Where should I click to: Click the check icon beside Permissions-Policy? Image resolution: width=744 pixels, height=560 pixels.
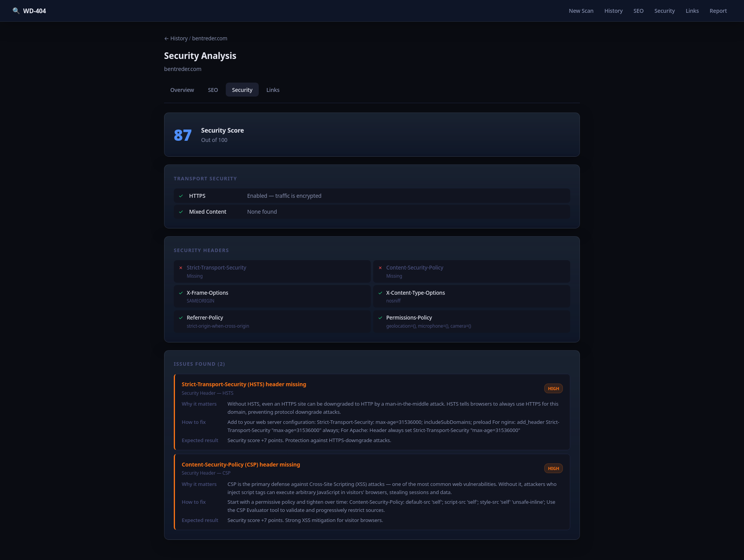(380, 318)
